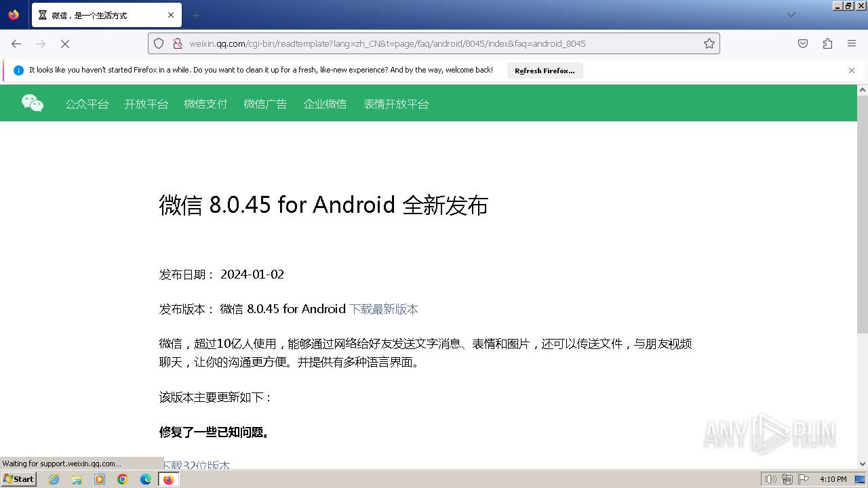View site security lock info
The width and height of the screenshot is (868, 488).
(x=177, y=43)
